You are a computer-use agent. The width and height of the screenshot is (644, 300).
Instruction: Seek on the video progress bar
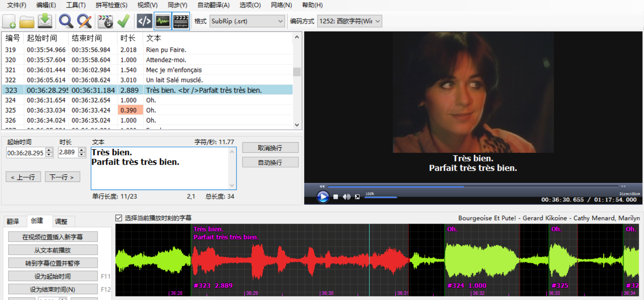click(x=473, y=186)
